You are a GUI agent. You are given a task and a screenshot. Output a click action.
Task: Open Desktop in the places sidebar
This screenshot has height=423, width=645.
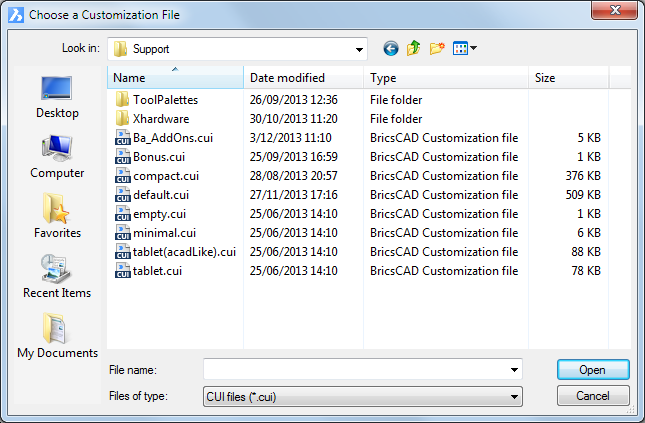click(x=57, y=97)
